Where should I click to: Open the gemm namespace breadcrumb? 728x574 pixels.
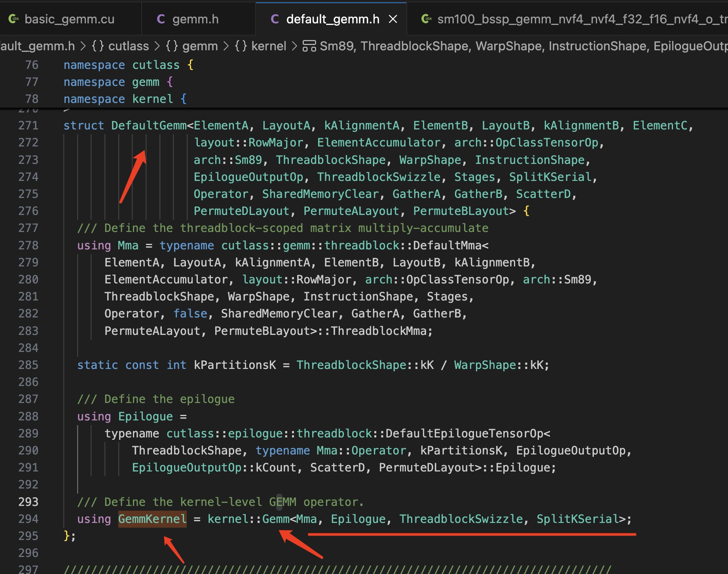pyautogui.click(x=200, y=46)
